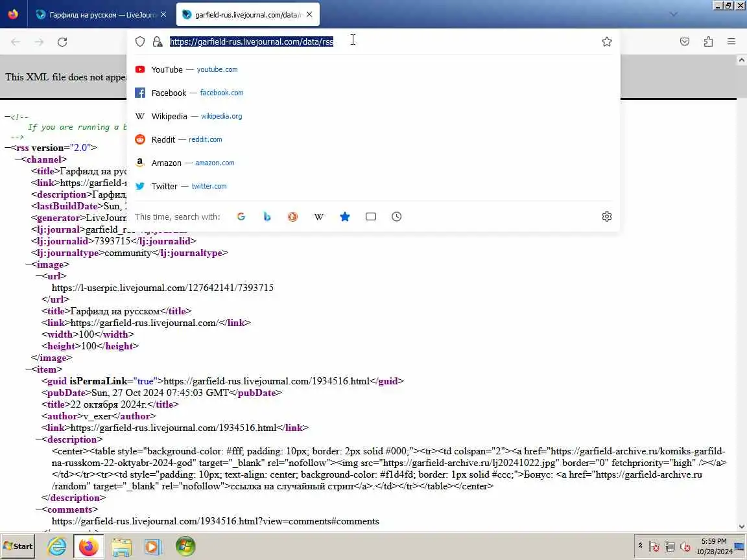Open search settings gear
The image size is (747, 560).
[606, 216]
